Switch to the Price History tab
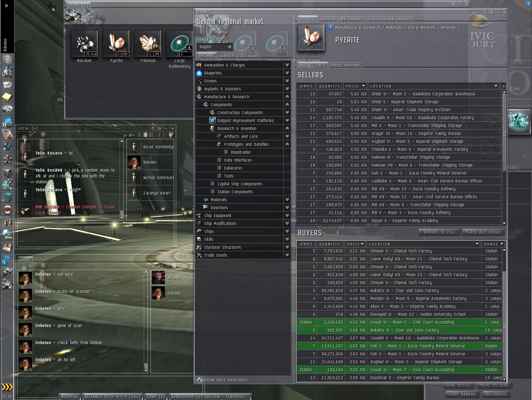532x400 pixels. 345,65
